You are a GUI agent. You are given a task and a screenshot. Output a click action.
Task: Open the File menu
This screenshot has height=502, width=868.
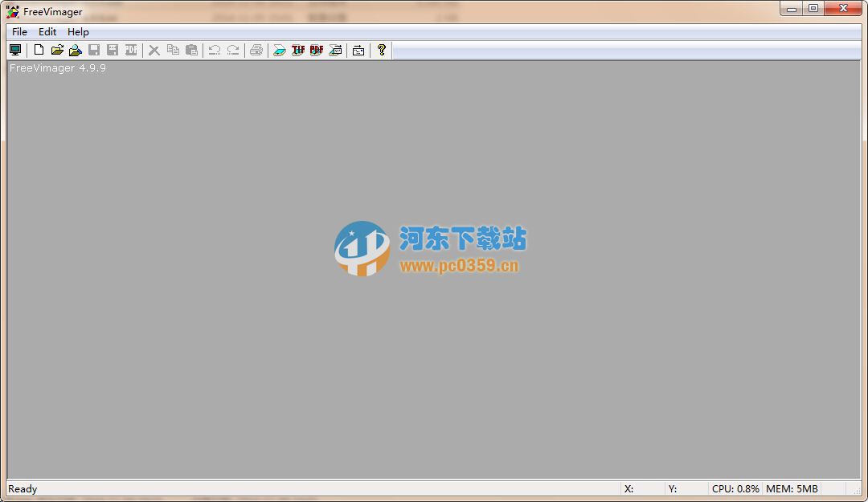point(18,31)
